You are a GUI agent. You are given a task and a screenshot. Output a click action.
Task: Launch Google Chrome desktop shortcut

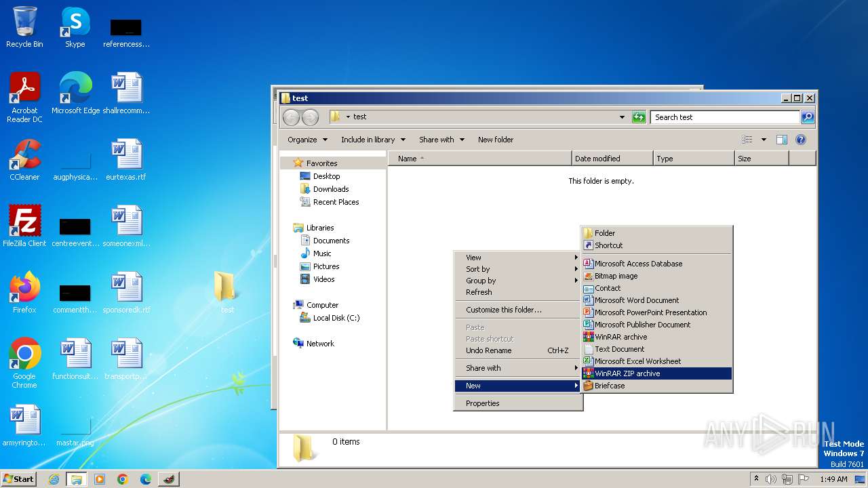[24, 363]
